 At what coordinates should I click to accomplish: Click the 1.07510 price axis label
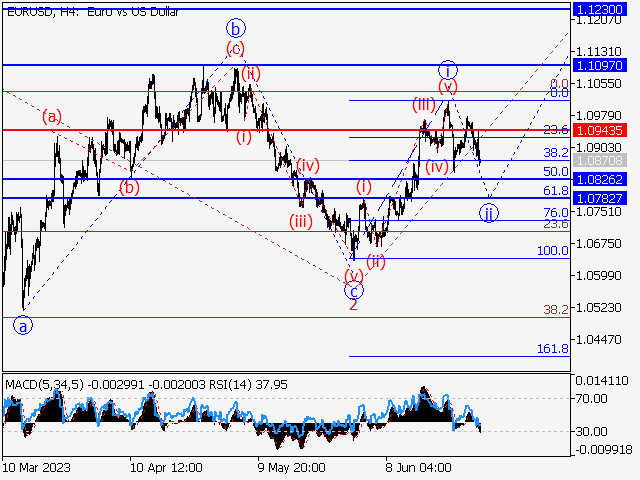click(x=598, y=211)
